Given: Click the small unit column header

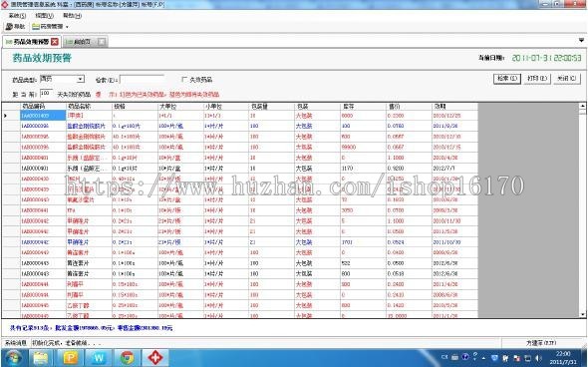Looking at the screenshot, I should pos(226,106).
